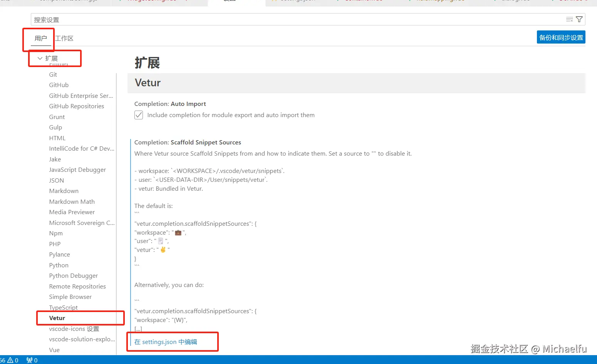
Task: Select Npm in the settings tree
Action: 56,233
